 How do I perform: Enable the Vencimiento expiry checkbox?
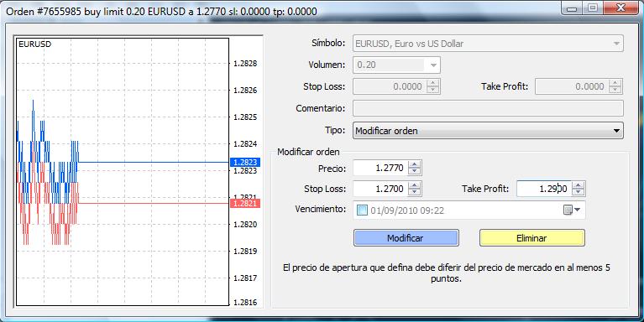[x=362, y=210]
